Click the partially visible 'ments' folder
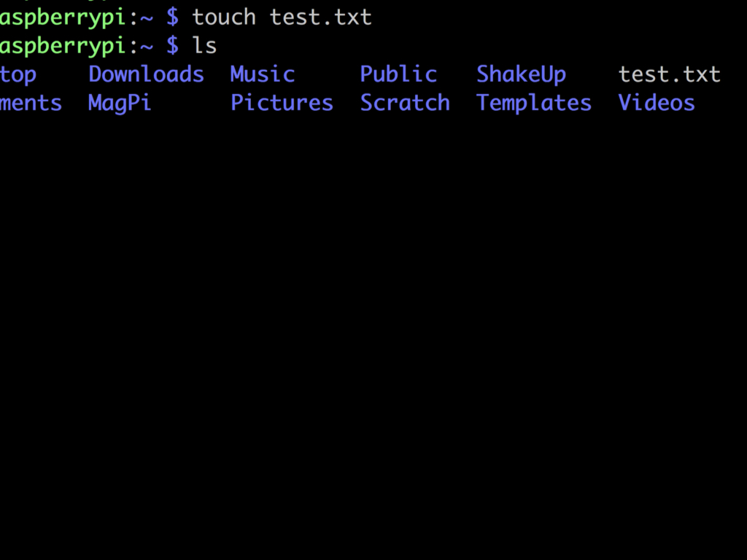 click(31, 104)
